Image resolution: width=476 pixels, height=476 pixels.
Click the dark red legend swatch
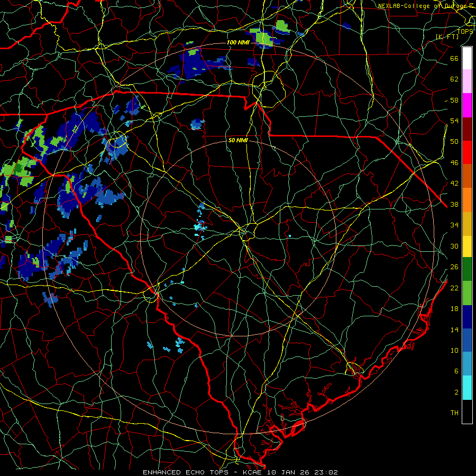[467, 129]
